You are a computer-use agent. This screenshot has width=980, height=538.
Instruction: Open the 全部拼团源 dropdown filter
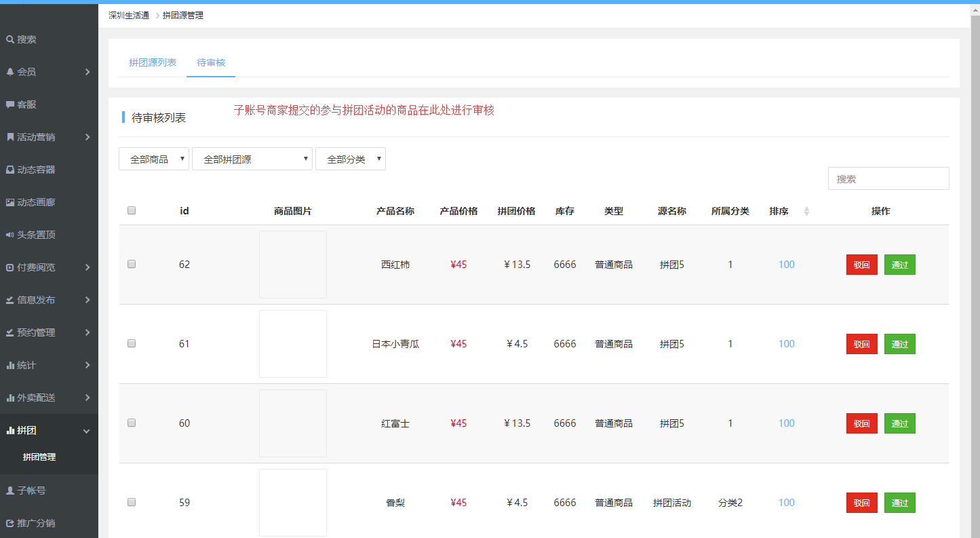(252, 159)
